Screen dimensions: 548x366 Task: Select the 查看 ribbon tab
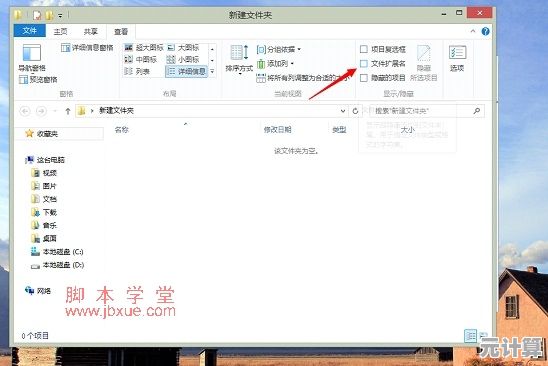[121, 31]
